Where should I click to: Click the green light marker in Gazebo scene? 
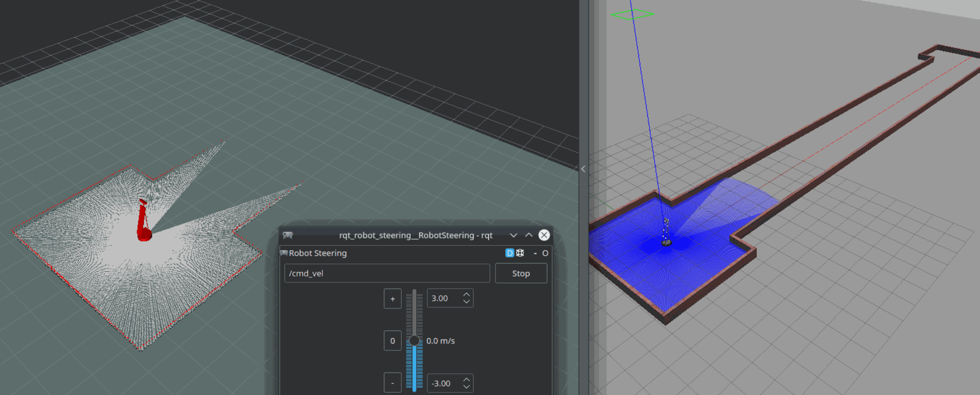(x=632, y=14)
